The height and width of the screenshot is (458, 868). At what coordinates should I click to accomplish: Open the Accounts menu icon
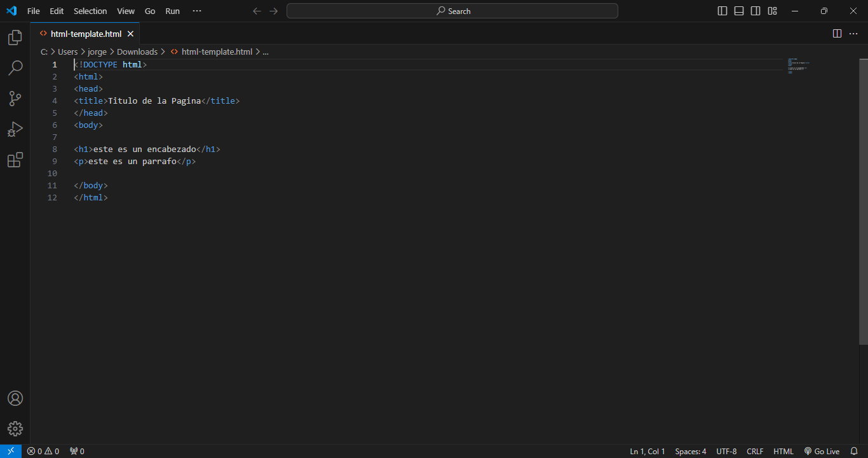(15, 398)
